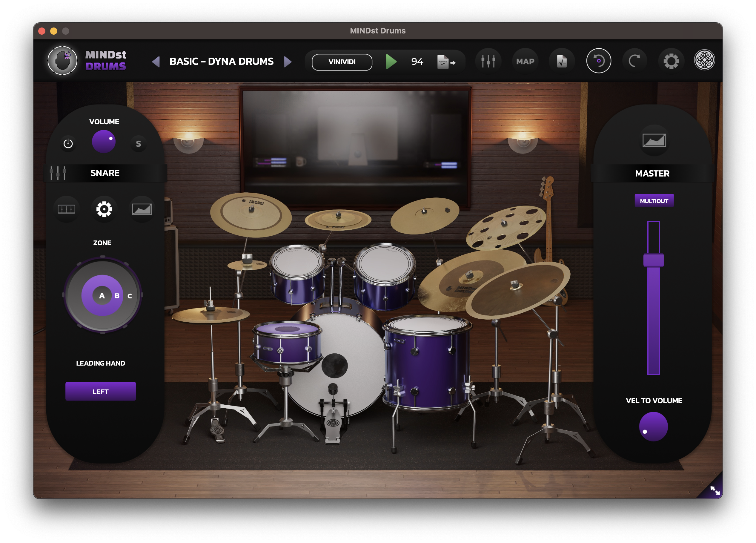Click the redo arrow icon

click(x=634, y=61)
